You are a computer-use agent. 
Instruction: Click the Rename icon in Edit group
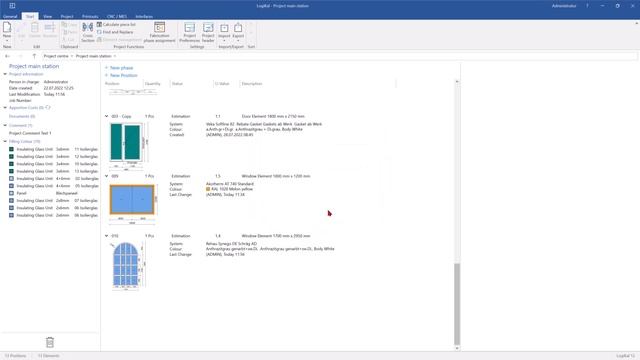point(50,28)
